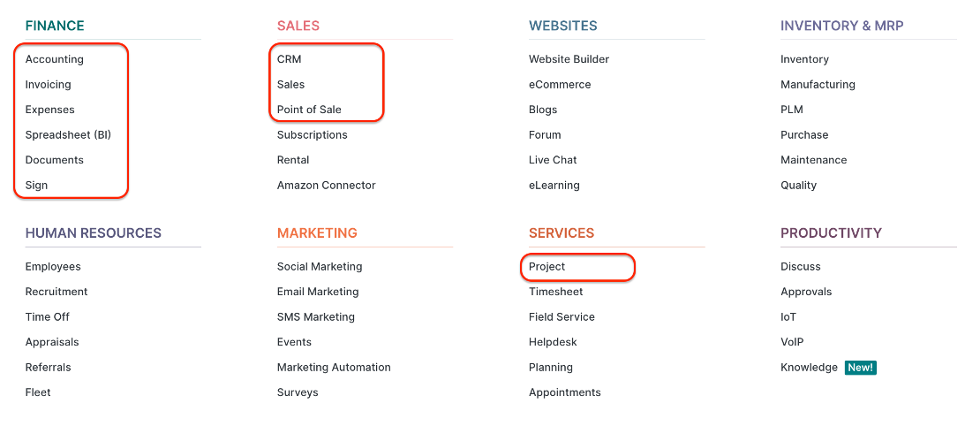Screen dimensions: 980x426
Task: Choose Amazon Connector under Sales
Action: pos(327,186)
